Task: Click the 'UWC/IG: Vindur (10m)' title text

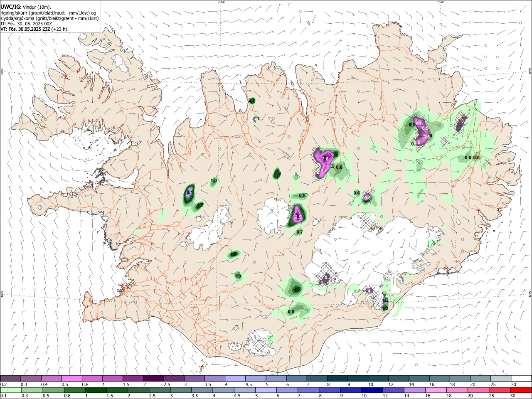Action: pyautogui.click(x=26, y=7)
